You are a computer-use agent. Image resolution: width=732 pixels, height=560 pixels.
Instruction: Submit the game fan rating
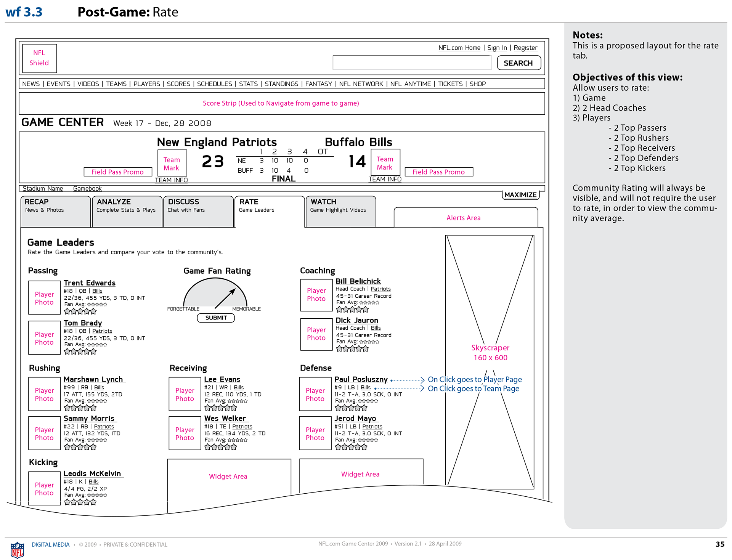216,318
